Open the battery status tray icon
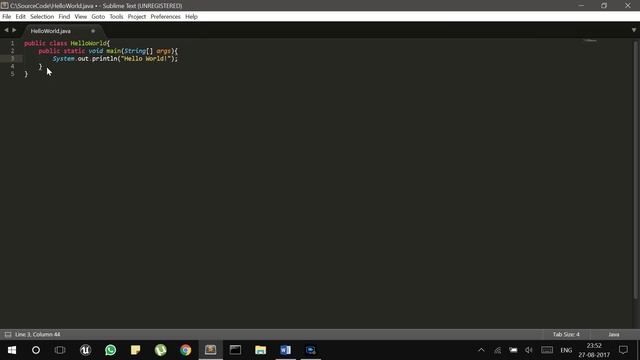 (513, 350)
